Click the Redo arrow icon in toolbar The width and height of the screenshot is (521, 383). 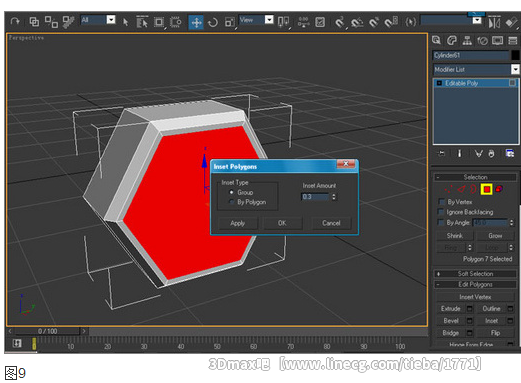(15, 22)
